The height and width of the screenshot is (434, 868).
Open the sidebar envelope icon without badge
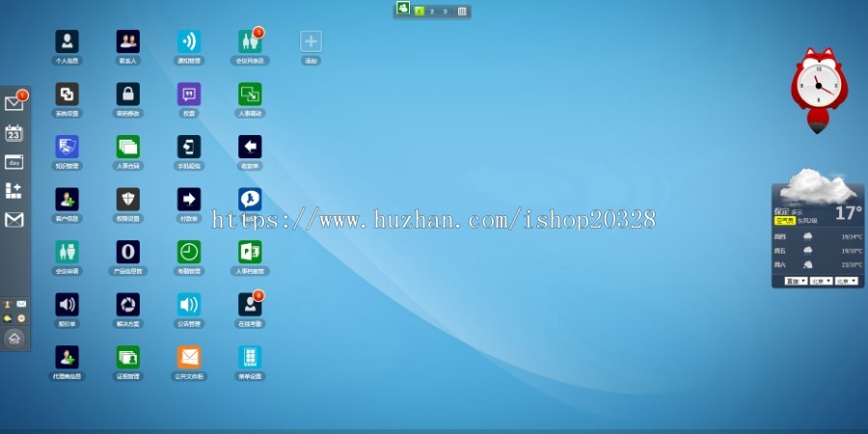point(14,220)
